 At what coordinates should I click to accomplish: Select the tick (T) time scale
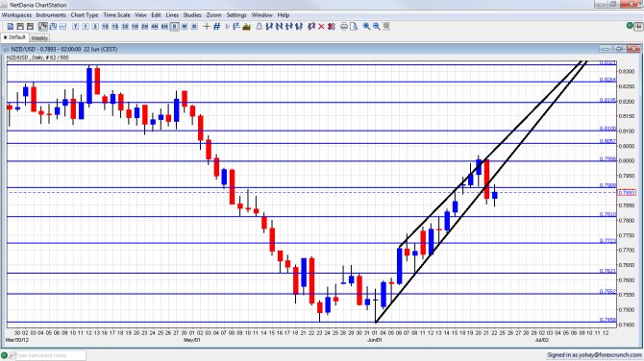tap(75, 26)
